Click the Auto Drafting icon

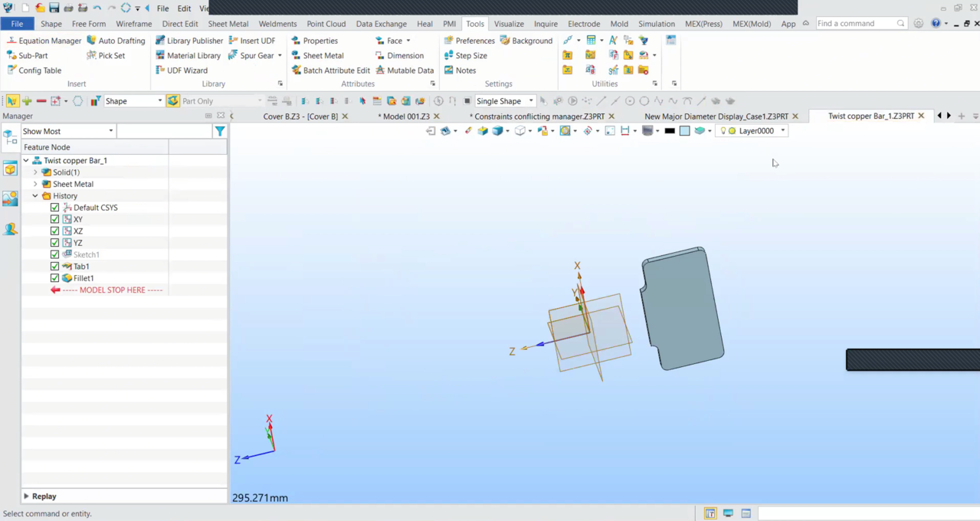coord(116,41)
